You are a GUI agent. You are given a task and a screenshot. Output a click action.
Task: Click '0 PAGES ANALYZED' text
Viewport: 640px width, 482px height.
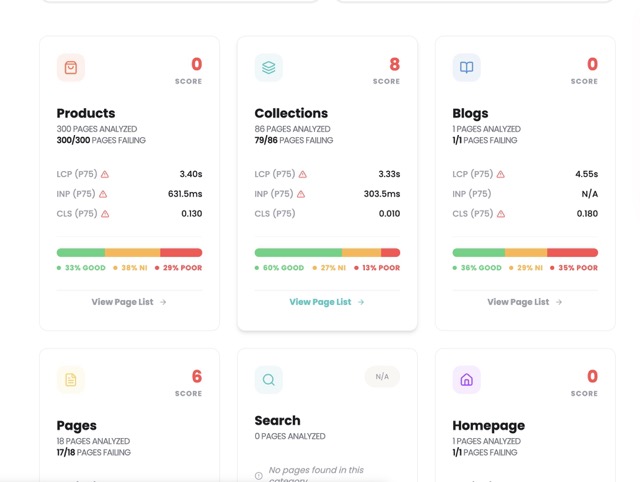(290, 436)
